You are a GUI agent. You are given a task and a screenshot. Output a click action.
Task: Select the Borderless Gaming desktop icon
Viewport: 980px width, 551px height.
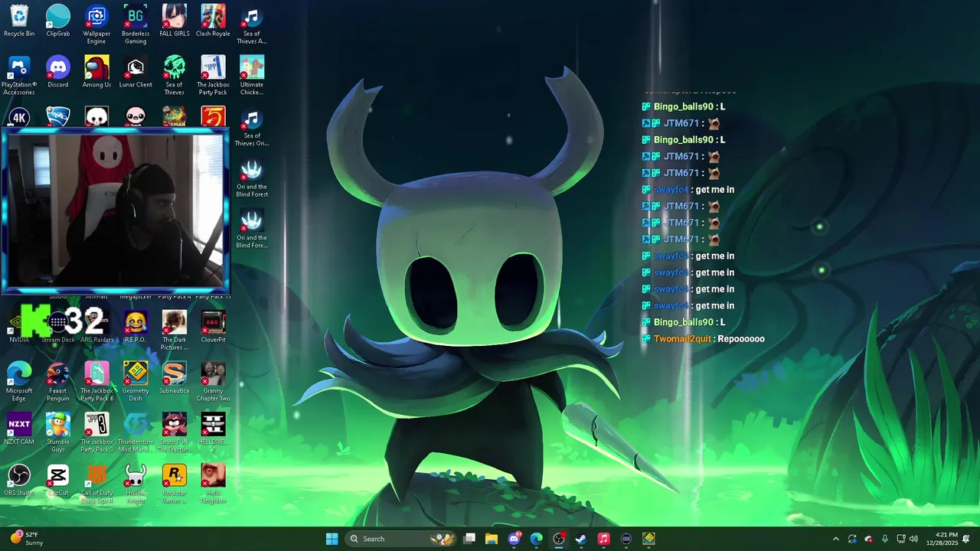point(136,24)
